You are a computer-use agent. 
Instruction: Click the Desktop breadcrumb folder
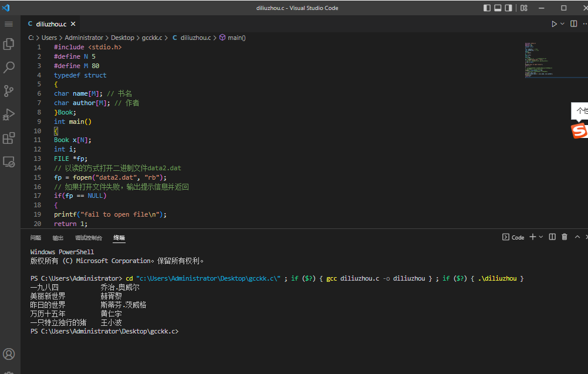coord(123,38)
